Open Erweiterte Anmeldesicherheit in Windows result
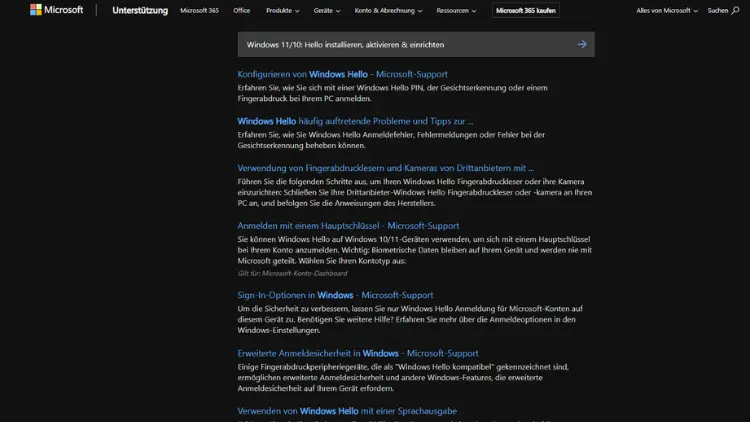This screenshot has height=422, width=750. (358, 353)
